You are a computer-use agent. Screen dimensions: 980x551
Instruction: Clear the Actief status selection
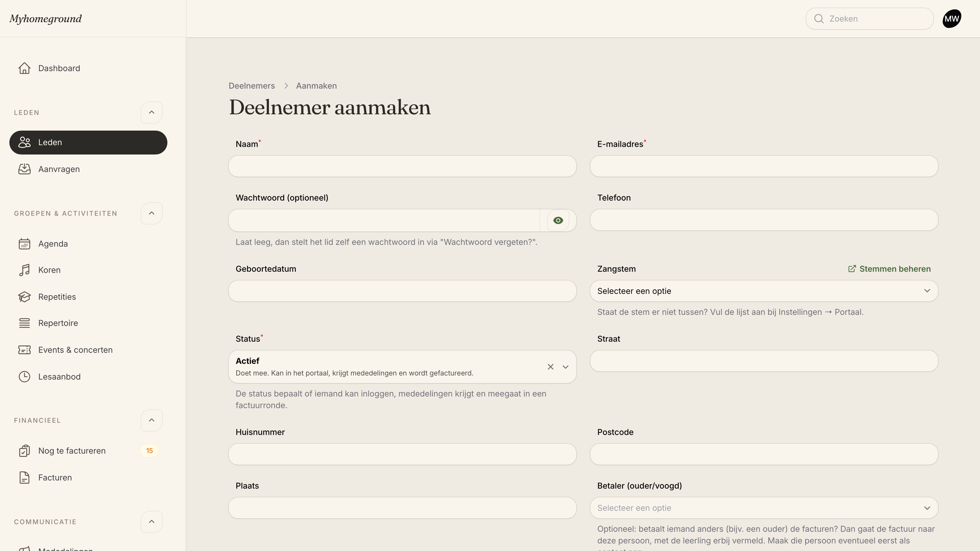tap(550, 366)
